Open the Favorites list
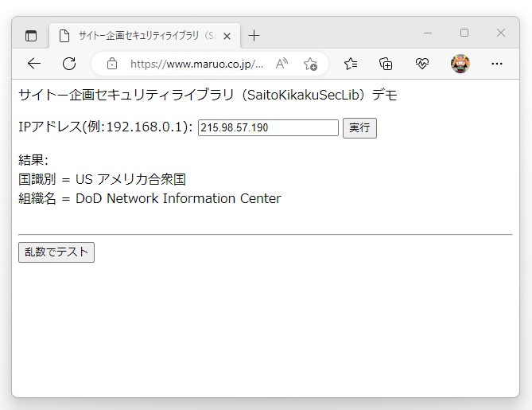The width and height of the screenshot is (532, 410). [x=351, y=64]
